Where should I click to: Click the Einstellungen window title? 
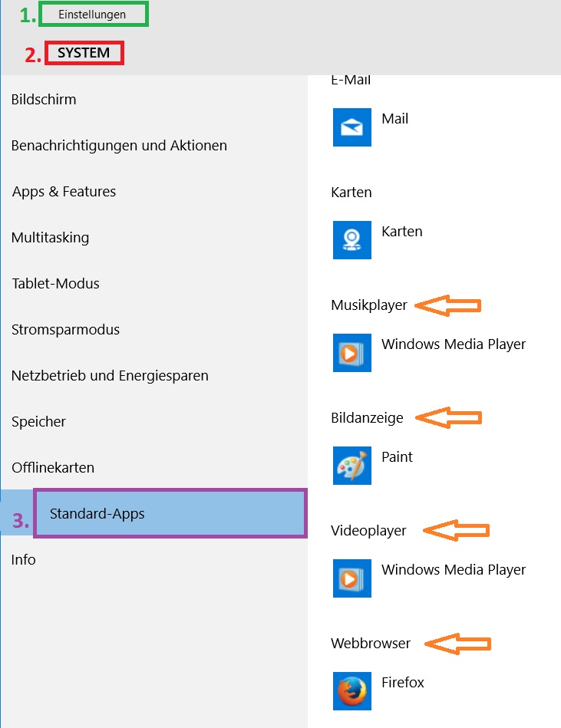pyautogui.click(x=92, y=15)
